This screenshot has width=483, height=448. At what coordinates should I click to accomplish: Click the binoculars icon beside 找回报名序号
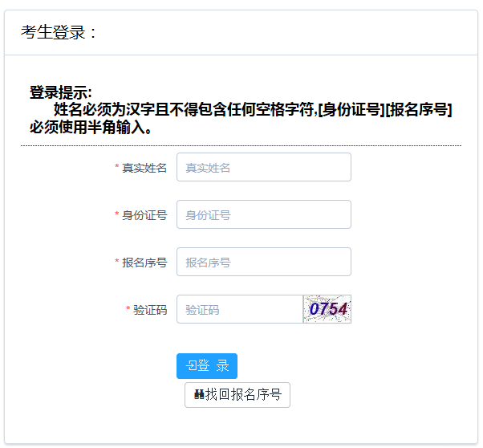(x=199, y=395)
